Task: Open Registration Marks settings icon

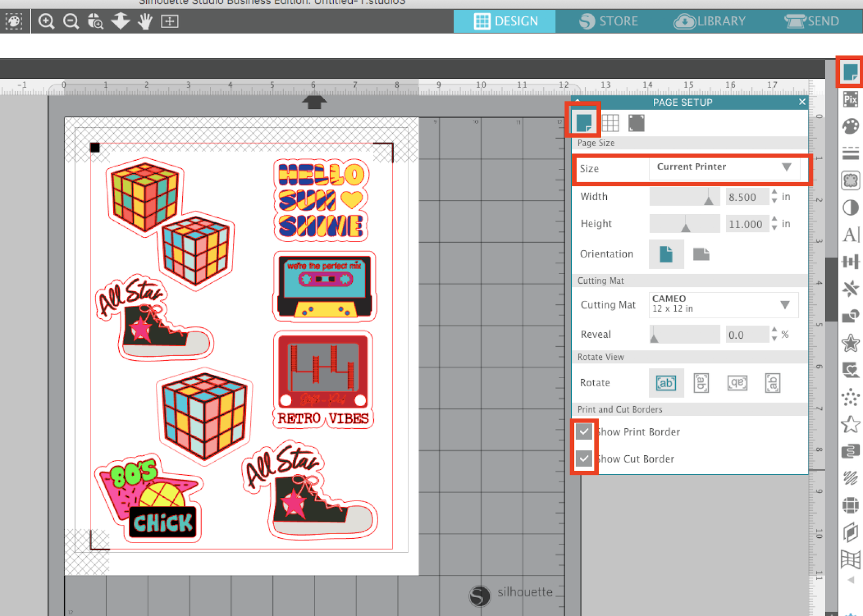Action: 636,123
